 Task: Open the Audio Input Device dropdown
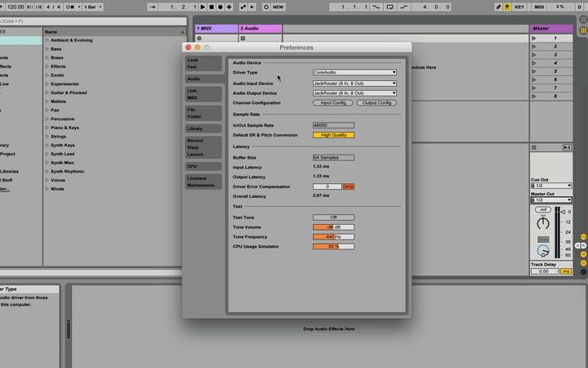click(x=354, y=83)
